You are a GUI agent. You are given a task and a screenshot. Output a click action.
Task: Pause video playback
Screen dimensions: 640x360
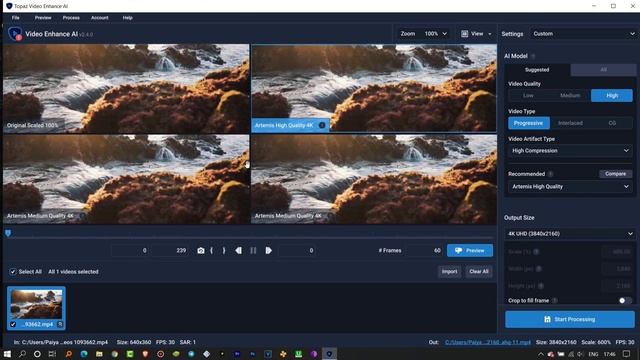[253, 251]
